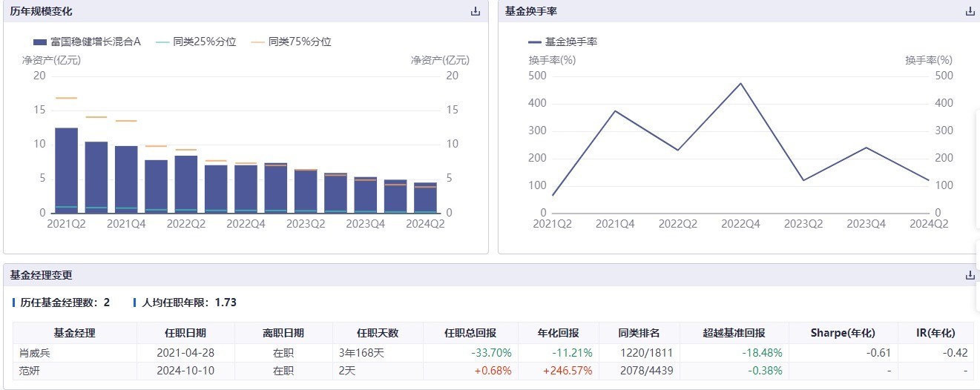Image resolution: width=980 pixels, height=390 pixels.
Task: Click the 2021Q4 point on turnover line
Action: click(x=615, y=110)
